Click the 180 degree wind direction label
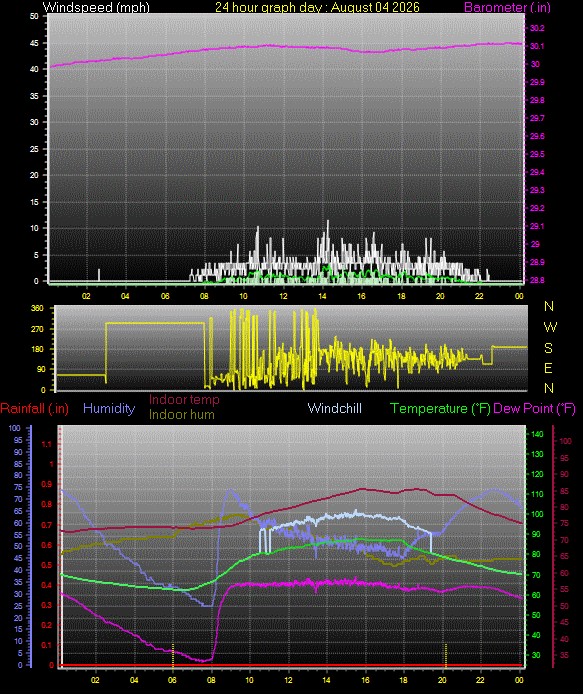Screen dimensions: 583x694 click(37, 349)
